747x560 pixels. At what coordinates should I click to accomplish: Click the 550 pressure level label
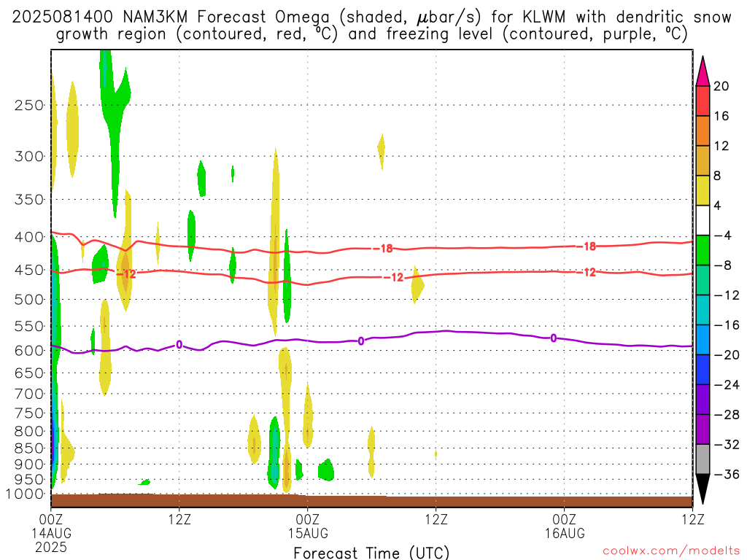(x=29, y=326)
